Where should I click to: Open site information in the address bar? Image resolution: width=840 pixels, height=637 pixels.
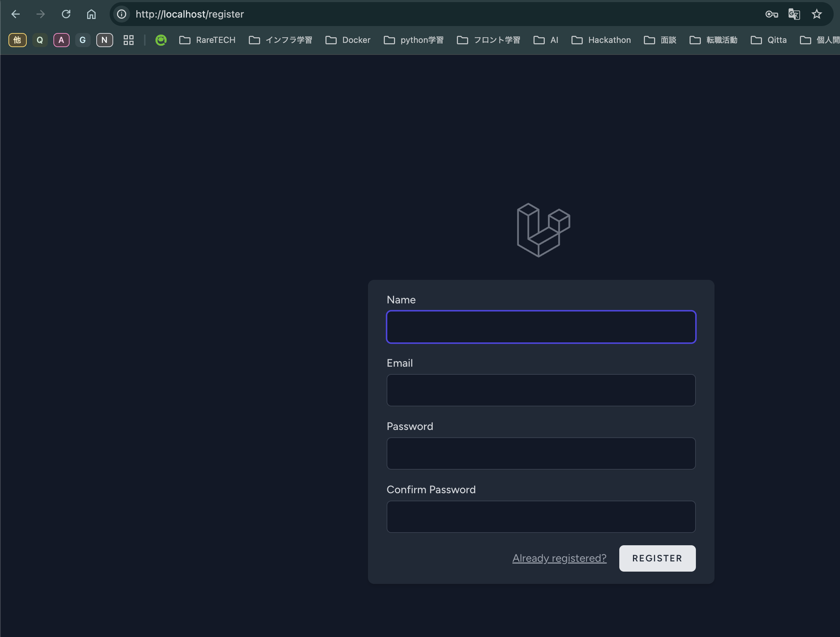[x=121, y=14]
